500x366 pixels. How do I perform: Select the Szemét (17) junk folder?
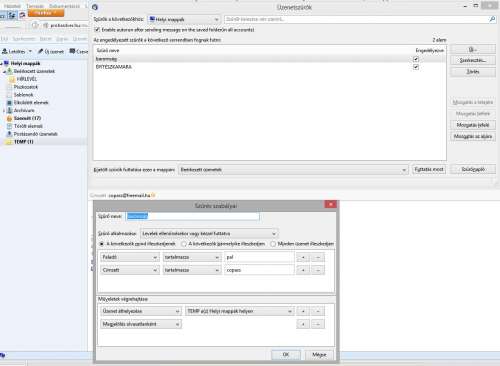[x=27, y=118]
